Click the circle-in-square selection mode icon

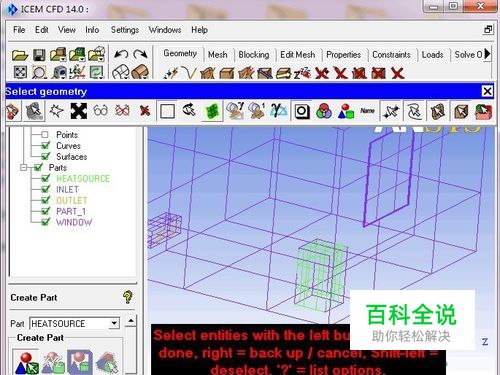pos(302,111)
